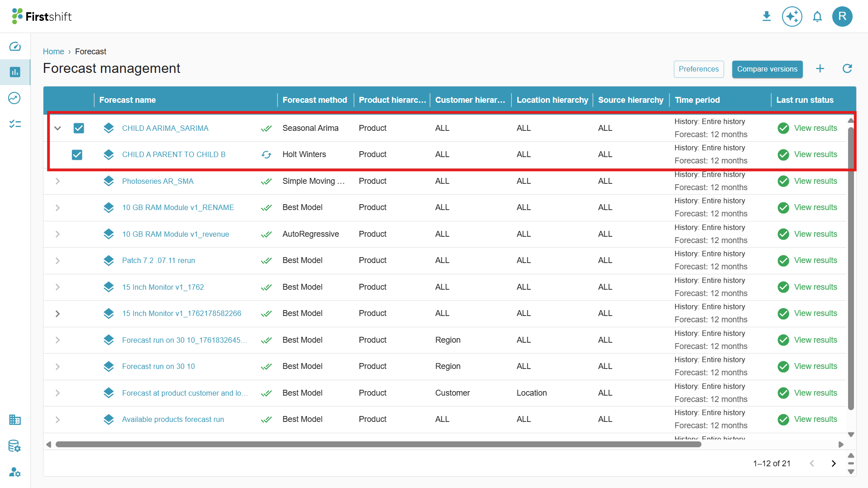868x488 pixels.
Task: Go to Home breadcrumb
Action: tap(53, 52)
